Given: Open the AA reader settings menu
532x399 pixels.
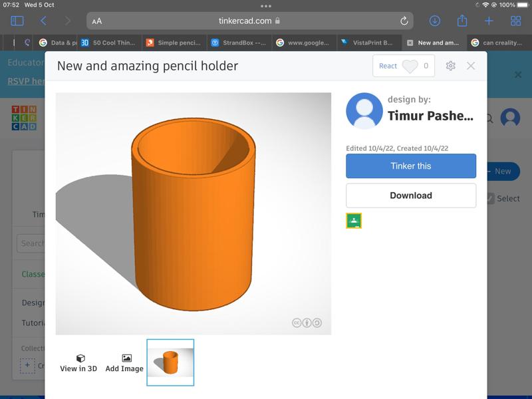Looking at the screenshot, I should click(x=97, y=21).
